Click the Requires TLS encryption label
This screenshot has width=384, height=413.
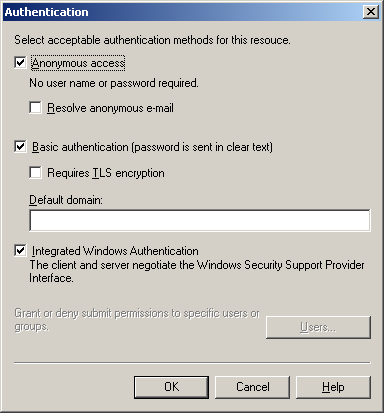[x=106, y=173]
